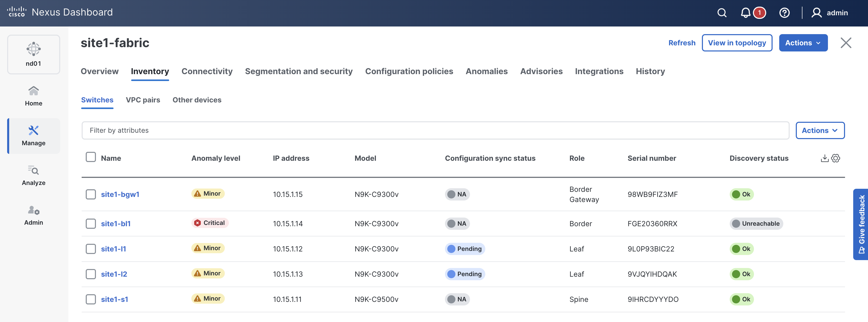Open the VPC pairs sub-tab
This screenshot has width=868, height=322.
click(143, 100)
